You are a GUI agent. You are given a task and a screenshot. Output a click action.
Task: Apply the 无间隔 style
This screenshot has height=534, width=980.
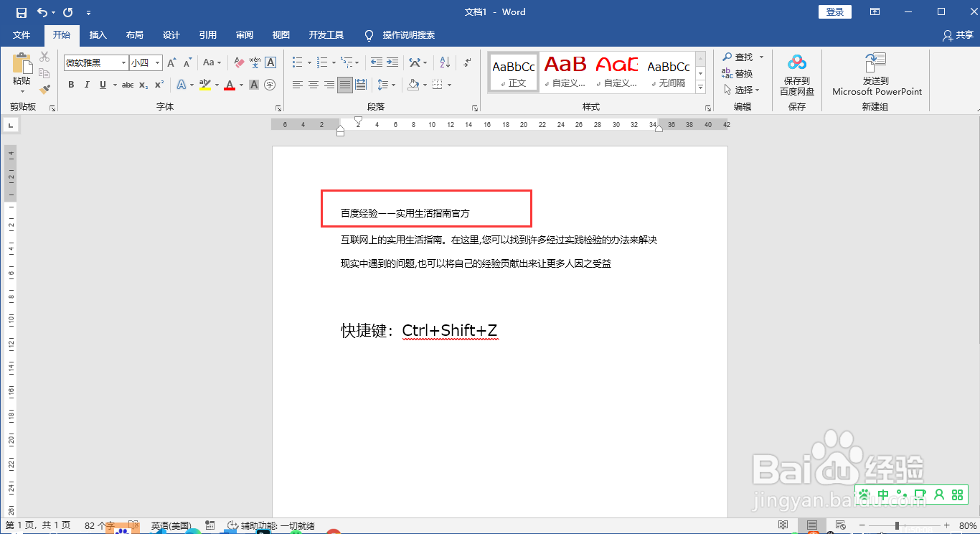668,72
